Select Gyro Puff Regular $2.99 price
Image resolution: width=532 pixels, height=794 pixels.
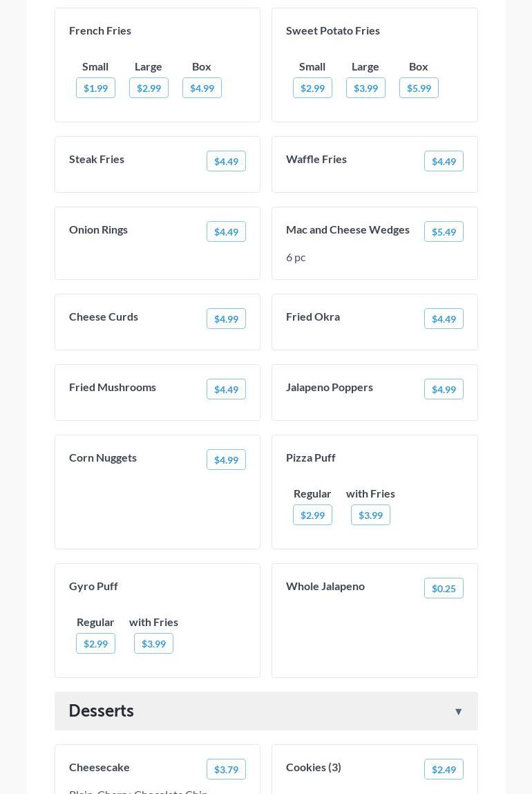pyautogui.click(x=95, y=643)
